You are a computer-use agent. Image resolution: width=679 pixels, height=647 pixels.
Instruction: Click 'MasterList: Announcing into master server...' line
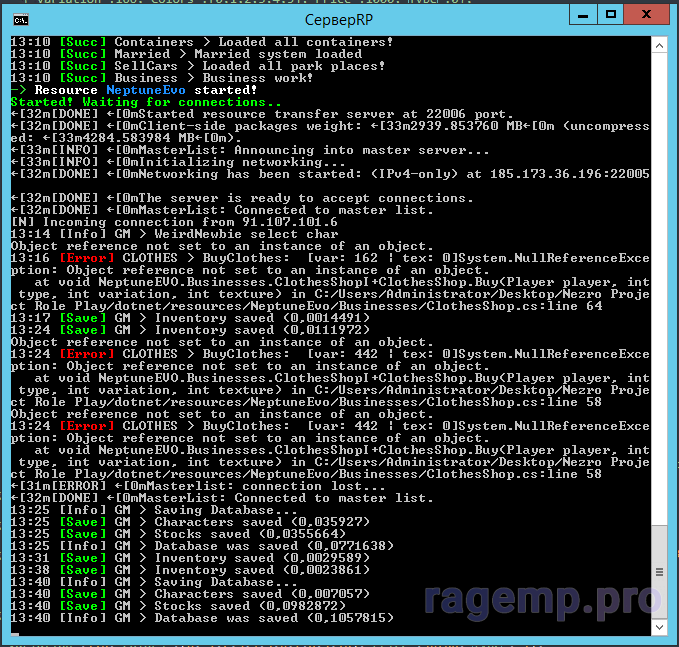[x=250, y=150]
